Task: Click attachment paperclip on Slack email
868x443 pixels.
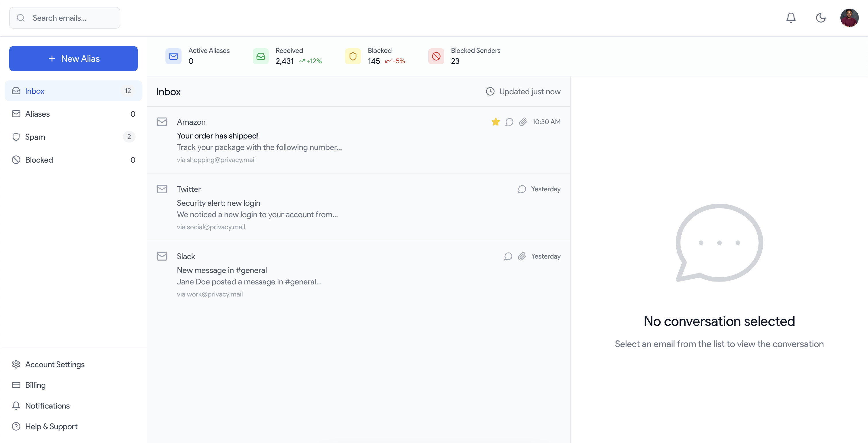Action: coord(522,256)
